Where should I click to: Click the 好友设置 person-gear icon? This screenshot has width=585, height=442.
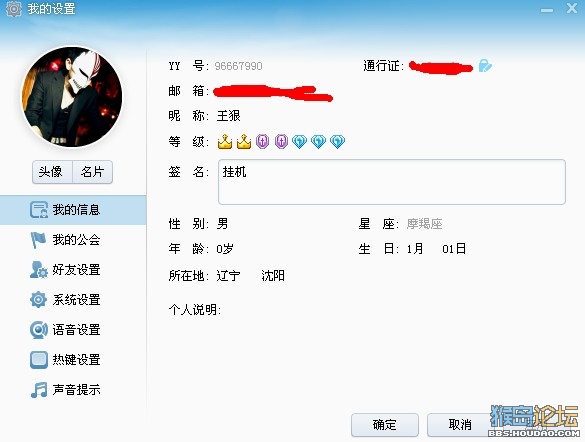click(39, 270)
